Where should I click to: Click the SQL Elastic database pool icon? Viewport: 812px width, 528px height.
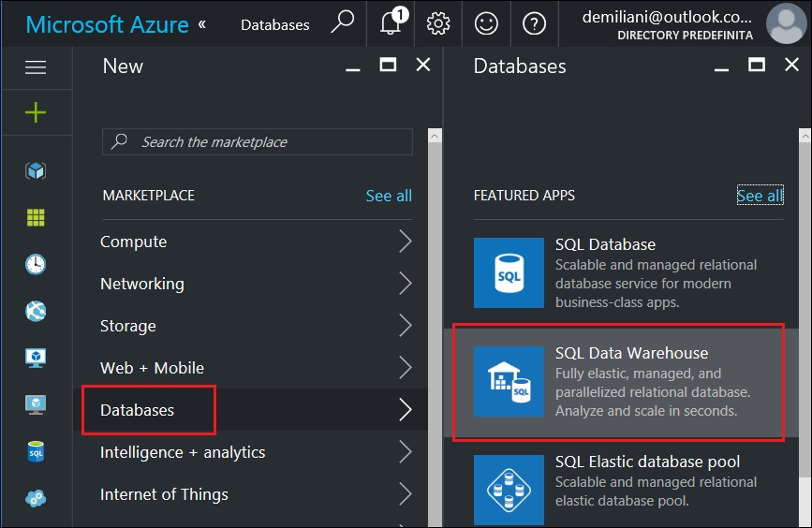coord(509,490)
